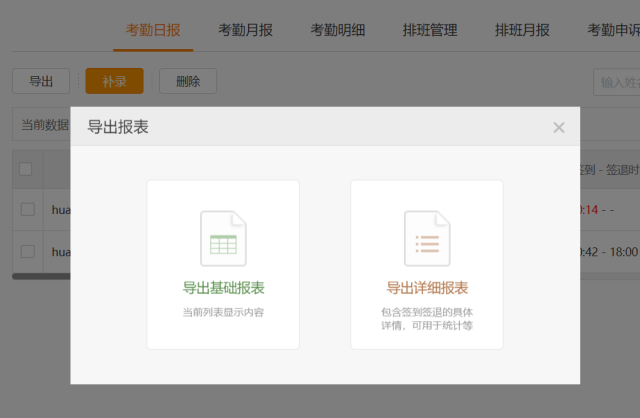The width and height of the screenshot is (640, 418).
Task: Switch to 考勤月报 tab
Action: point(245,30)
